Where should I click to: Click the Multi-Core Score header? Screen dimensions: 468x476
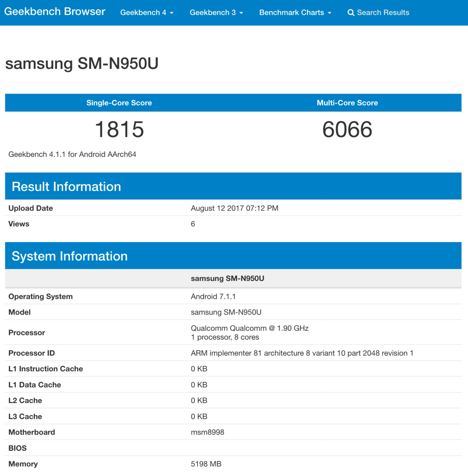point(347,103)
